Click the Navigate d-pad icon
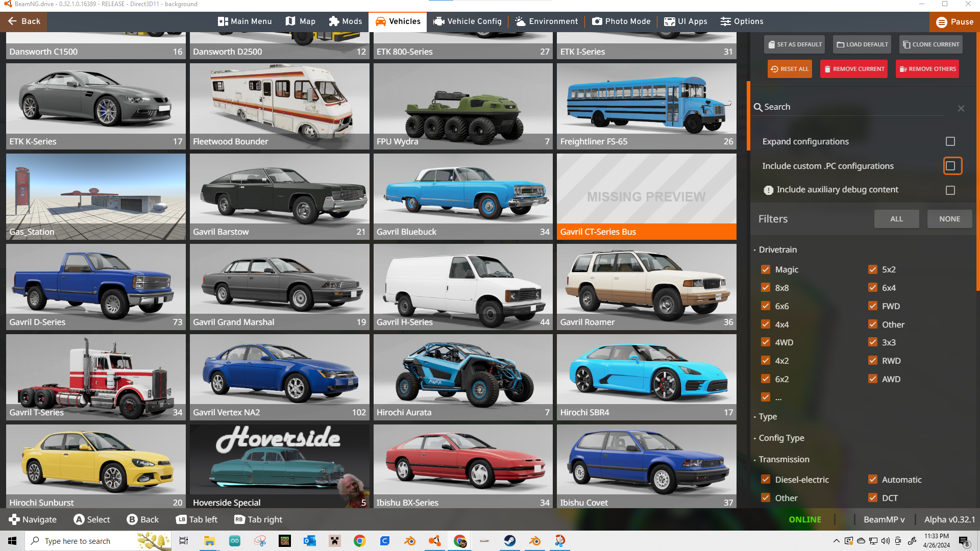The width and height of the screenshot is (980, 551). tap(14, 519)
